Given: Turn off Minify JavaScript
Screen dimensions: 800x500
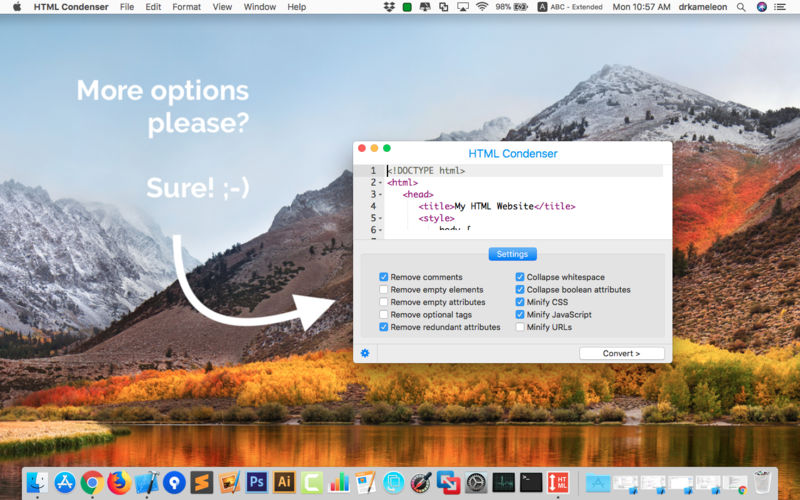Looking at the screenshot, I should pos(520,314).
